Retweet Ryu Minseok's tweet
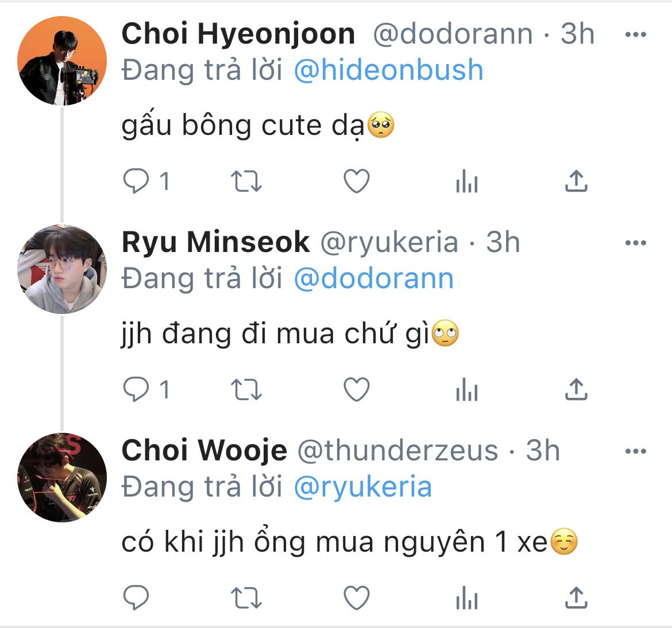Viewport: 672px width, 628px height. click(x=246, y=390)
